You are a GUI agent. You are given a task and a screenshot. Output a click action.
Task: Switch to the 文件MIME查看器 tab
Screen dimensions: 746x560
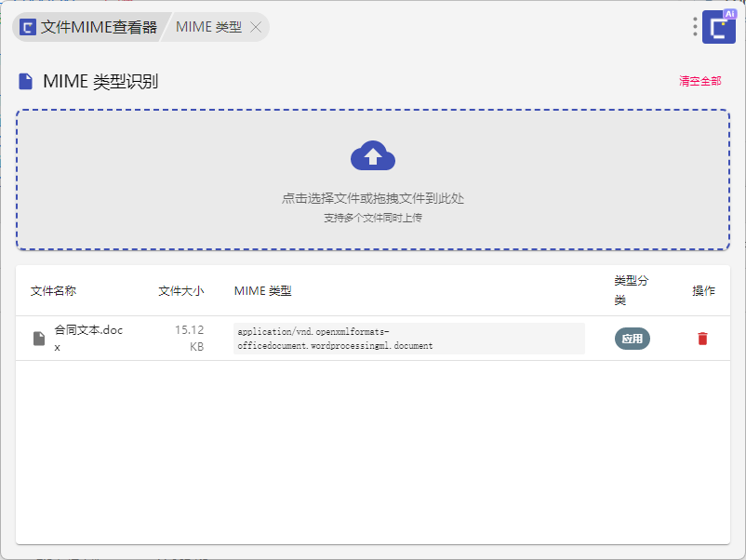tap(99, 28)
